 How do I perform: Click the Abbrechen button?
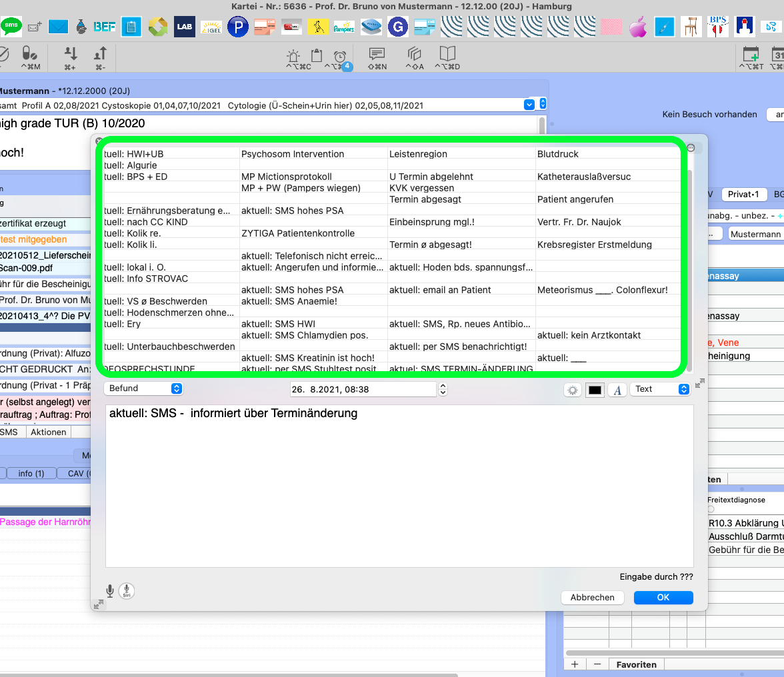593,598
